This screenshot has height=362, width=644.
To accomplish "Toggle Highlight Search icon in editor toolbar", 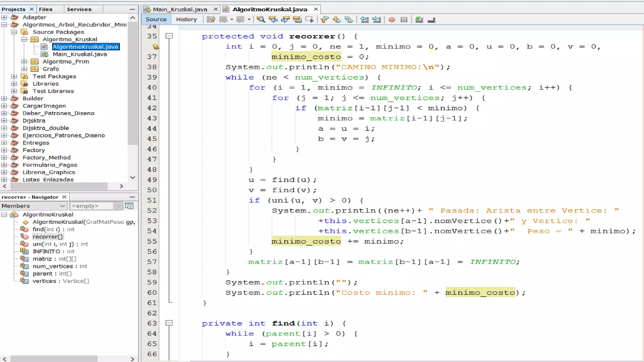I will (x=297, y=19).
